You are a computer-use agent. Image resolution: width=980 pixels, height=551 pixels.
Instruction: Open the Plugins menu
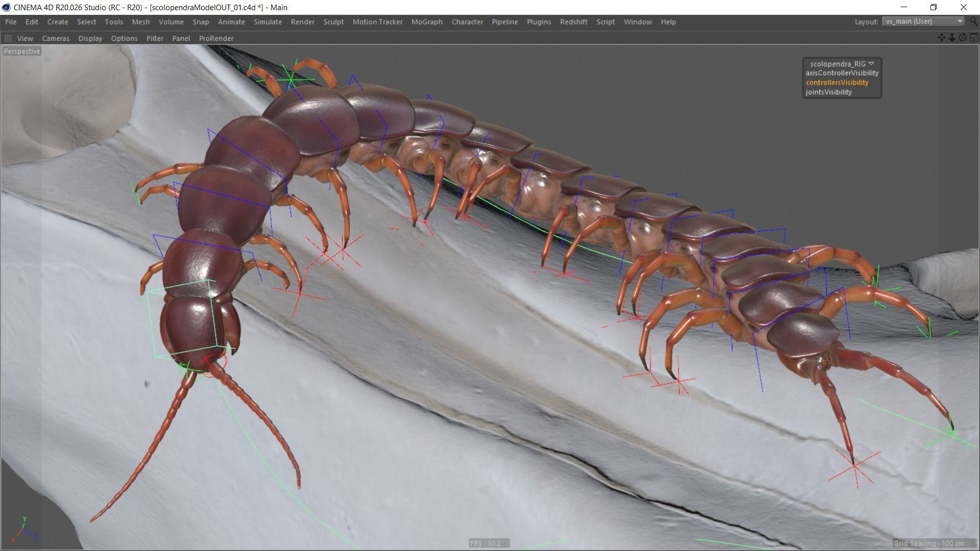(538, 22)
